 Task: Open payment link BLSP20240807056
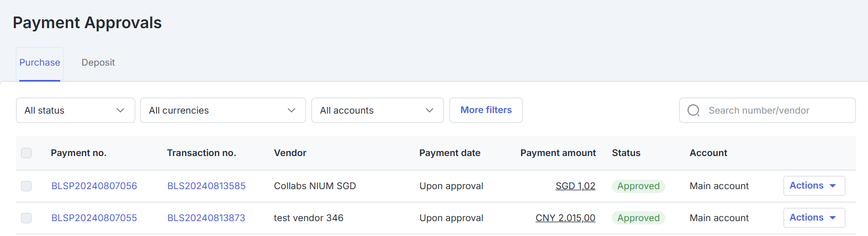coord(94,186)
